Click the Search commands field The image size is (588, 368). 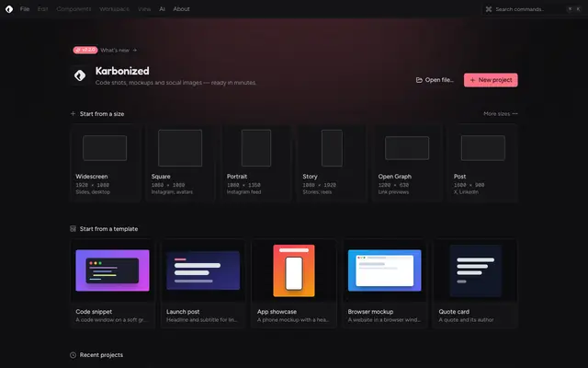533,9
